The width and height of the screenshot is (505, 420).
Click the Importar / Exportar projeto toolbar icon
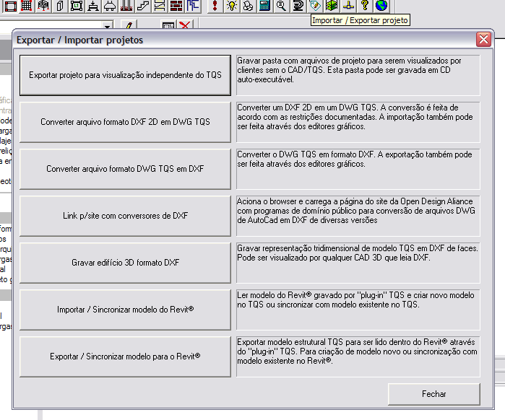[x=314, y=6]
